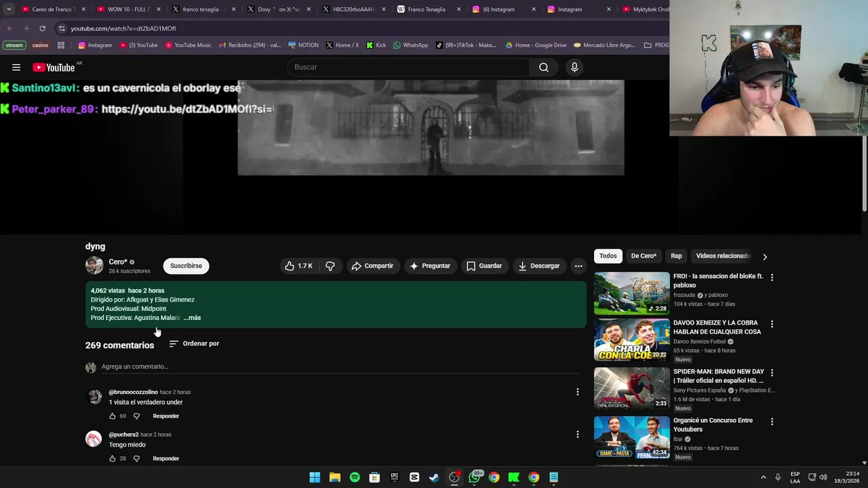This screenshot has width=868, height=488.
Task: Open Cero* channel avatar
Action: (94, 266)
